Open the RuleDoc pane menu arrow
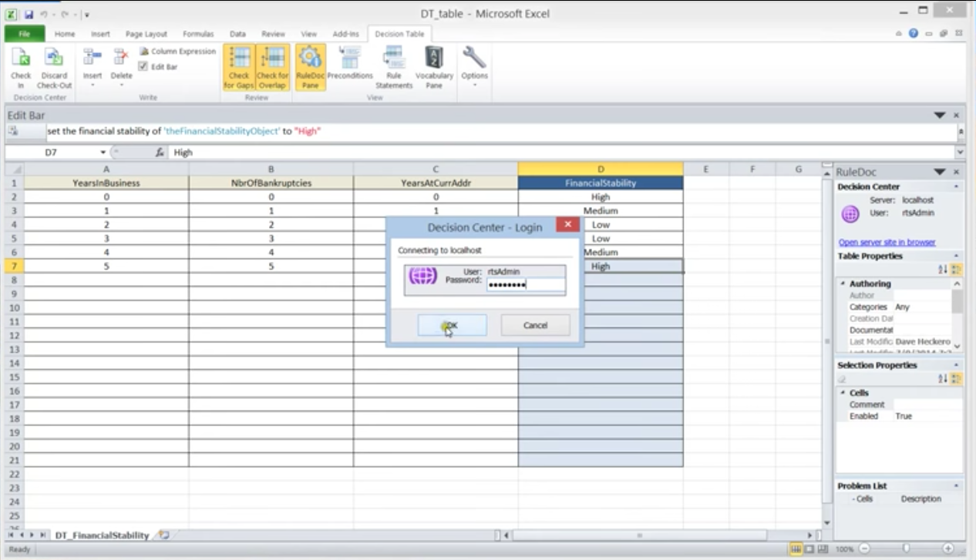 coord(940,172)
